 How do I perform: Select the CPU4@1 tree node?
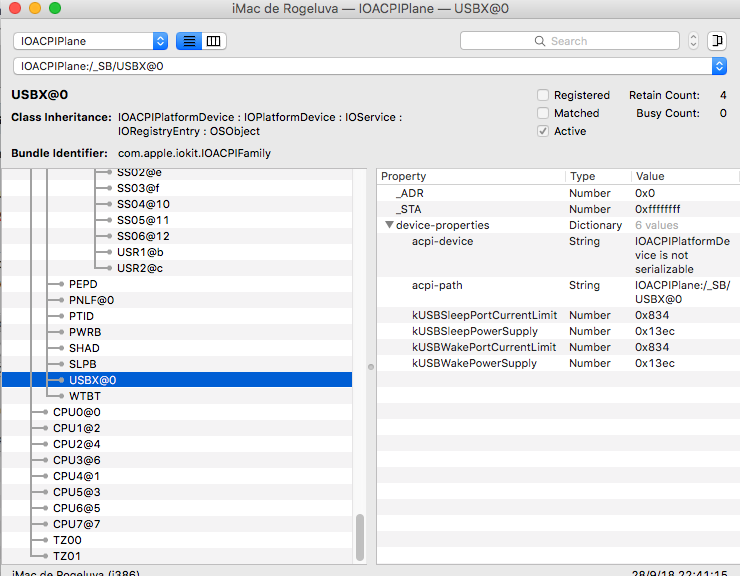click(x=76, y=476)
